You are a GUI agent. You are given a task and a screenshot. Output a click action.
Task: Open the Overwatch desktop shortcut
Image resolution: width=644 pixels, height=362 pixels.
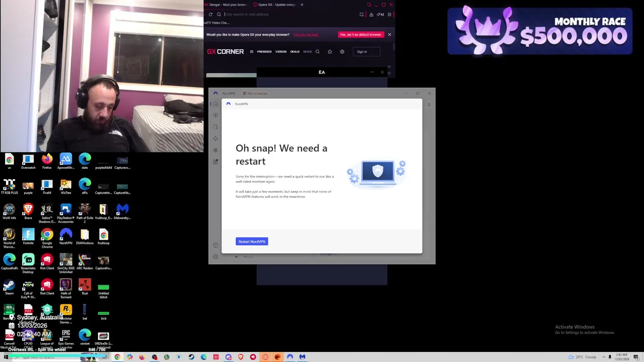[x=28, y=162]
